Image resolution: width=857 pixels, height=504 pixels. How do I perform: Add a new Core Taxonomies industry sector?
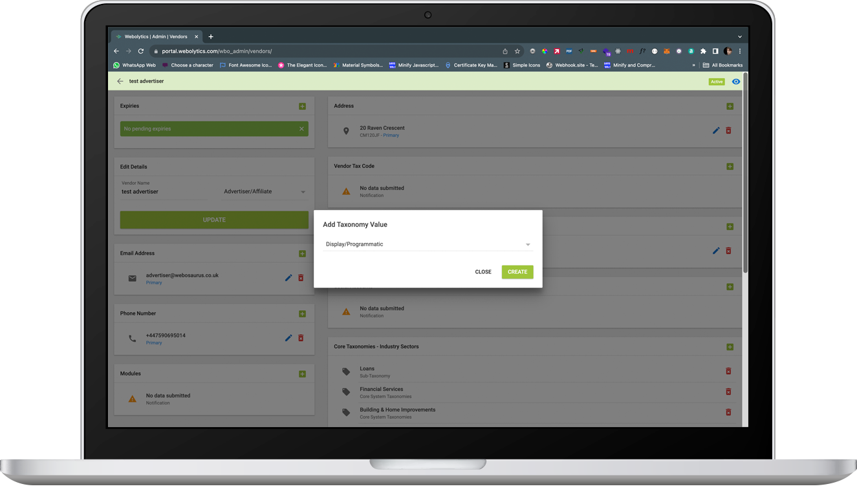click(x=730, y=347)
